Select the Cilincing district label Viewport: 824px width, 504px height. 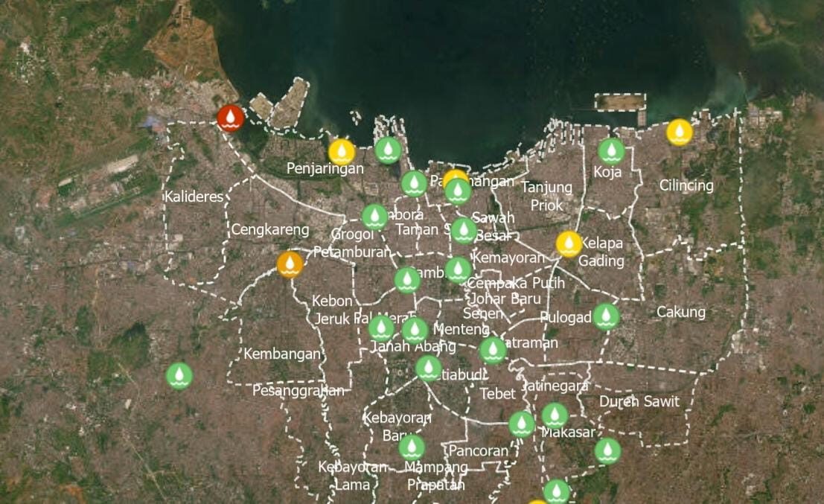[686, 185]
